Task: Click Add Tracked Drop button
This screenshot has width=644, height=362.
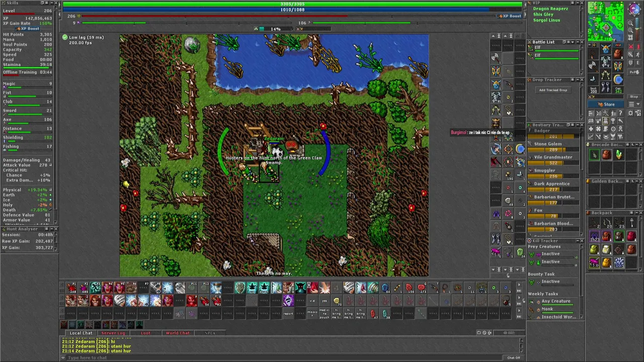Action: 553,90
